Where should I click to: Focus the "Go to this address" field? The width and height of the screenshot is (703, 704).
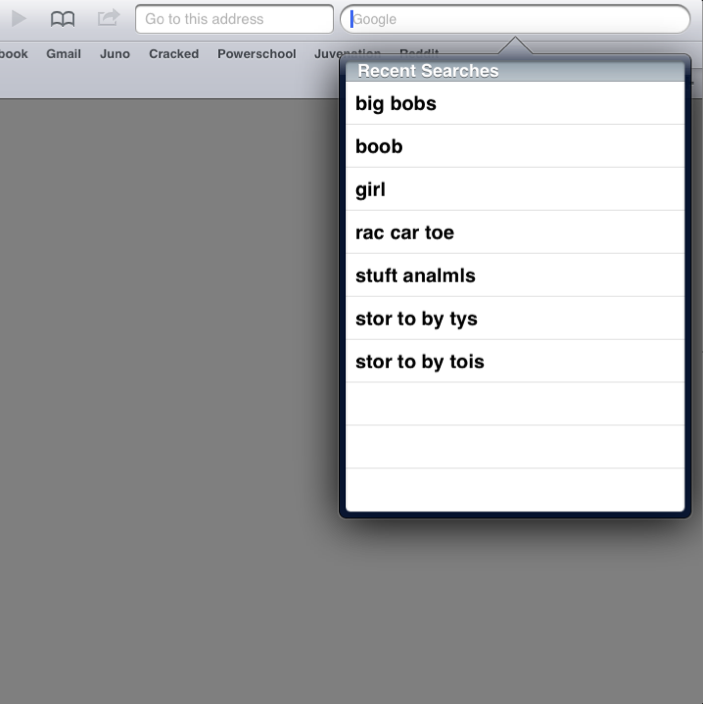coord(234,19)
